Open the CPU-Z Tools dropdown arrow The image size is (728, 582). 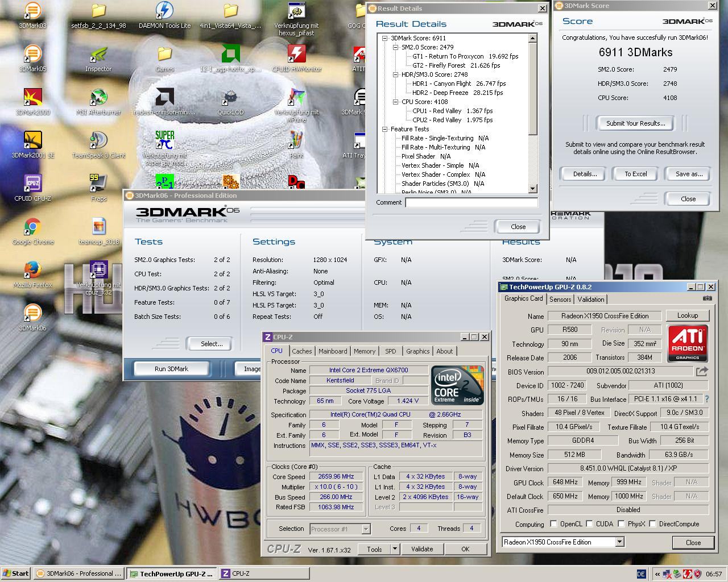click(395, 549)
